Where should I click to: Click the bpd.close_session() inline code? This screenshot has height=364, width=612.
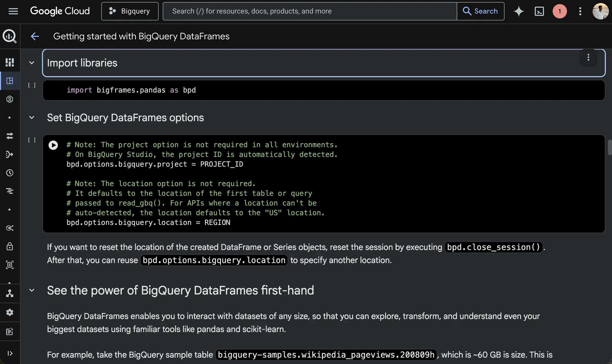[x=494, y=247]
